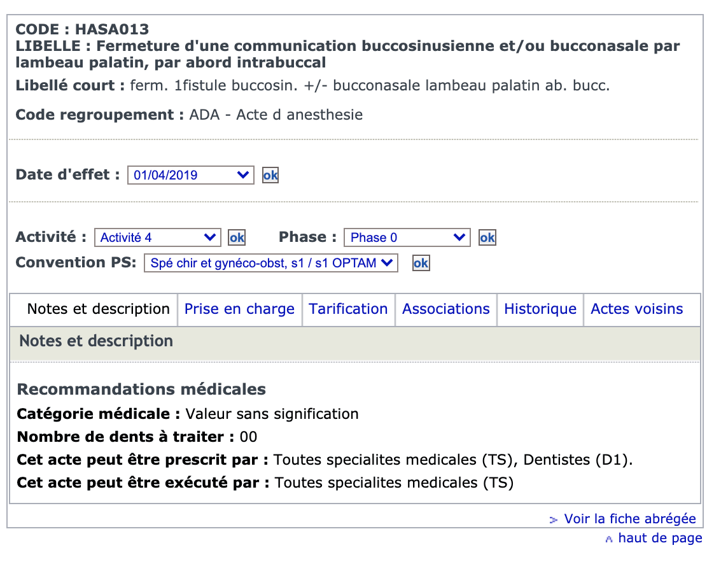This screenshot has width=728, height=564.
Task: Jump back via haut de page link
Action: [x=660, y=539]
